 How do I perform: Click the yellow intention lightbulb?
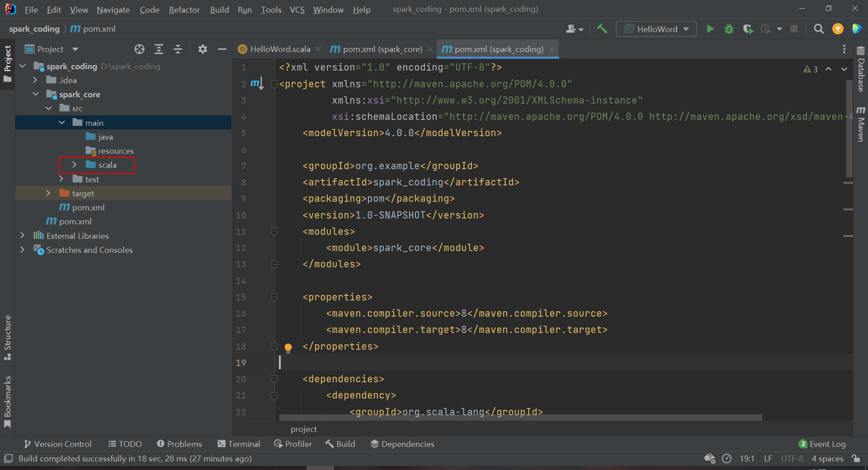click(288, 347)
